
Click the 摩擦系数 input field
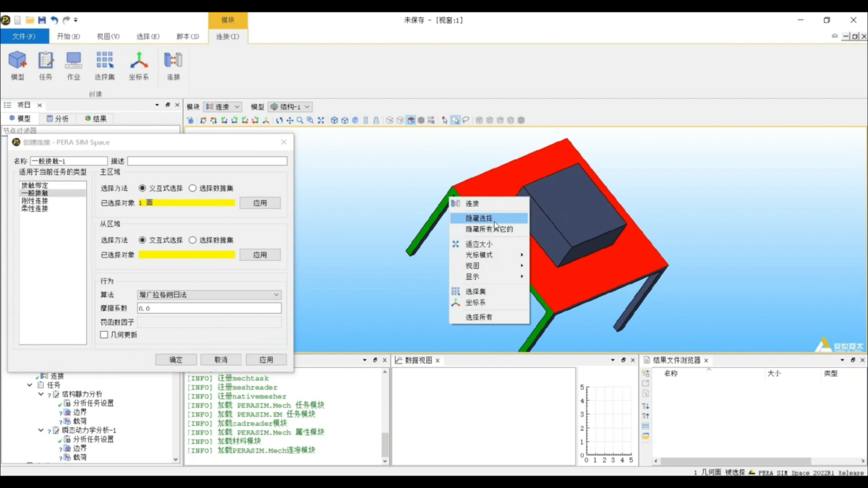click(209, 308)
